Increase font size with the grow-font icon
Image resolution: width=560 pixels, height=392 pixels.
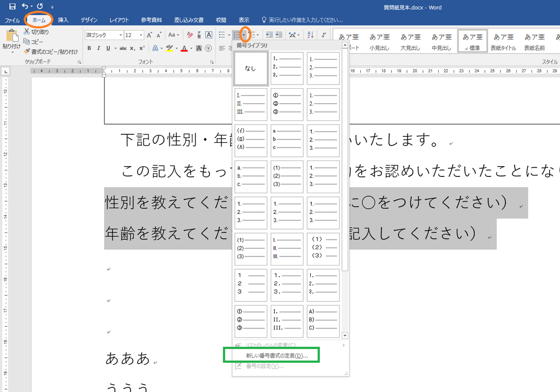pos(149,35)
